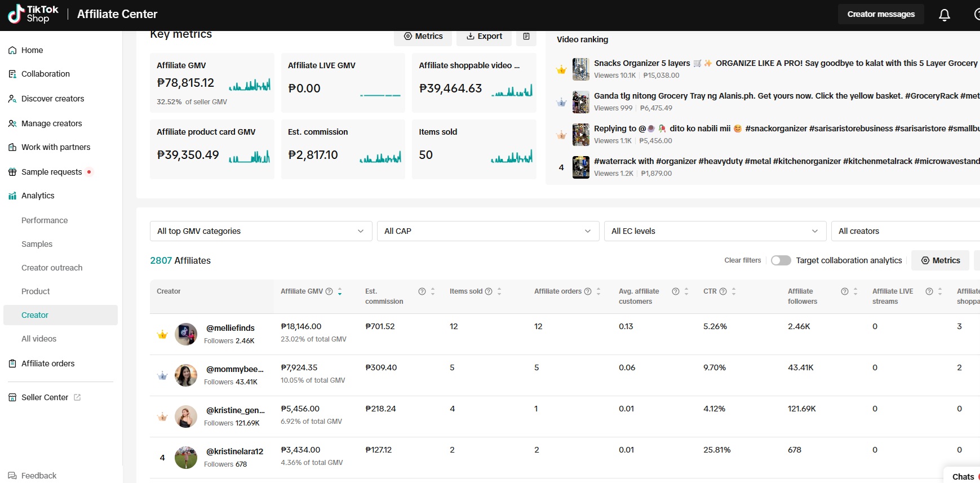Click Affiliate followers column help icon
Image resolution: width=980 pixels, height=483 pixels.
tap(845, 291)
